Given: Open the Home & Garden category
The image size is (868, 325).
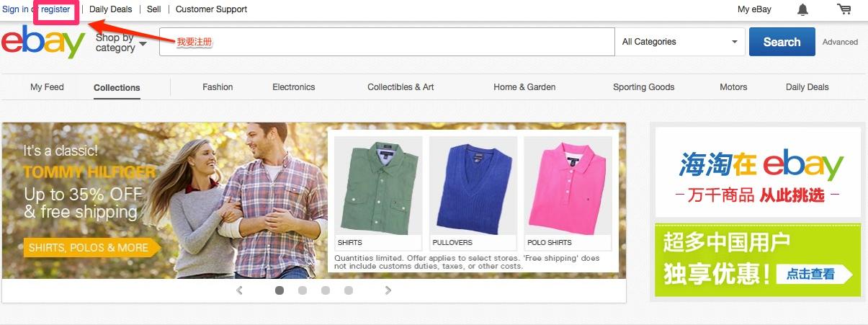Looking at the screenshot, I should click(x=524, y=87).
